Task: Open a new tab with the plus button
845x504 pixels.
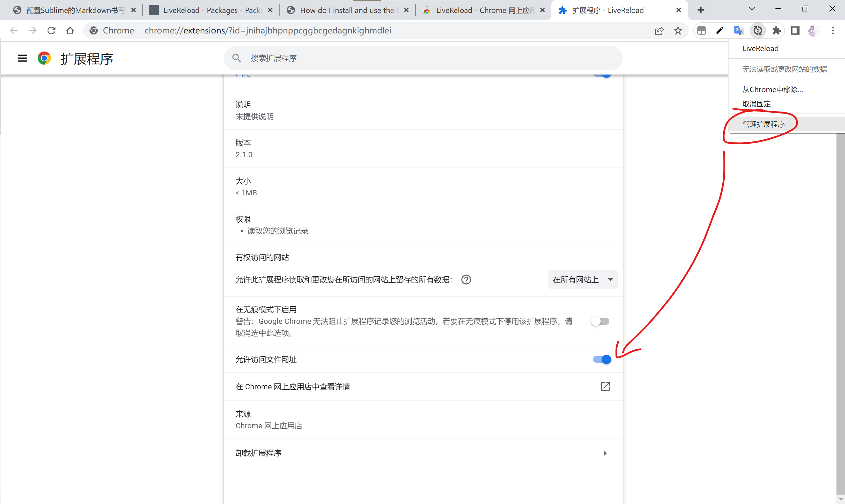Action: (701, 10)
